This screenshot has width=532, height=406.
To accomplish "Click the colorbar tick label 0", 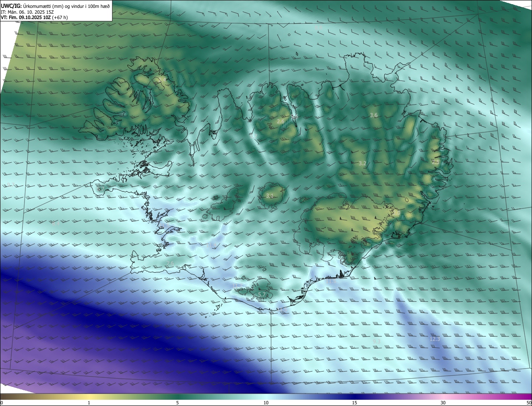I will [2, 403].
